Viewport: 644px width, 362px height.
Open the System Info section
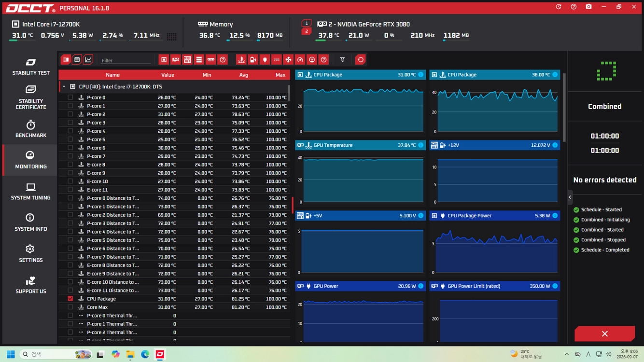tap(31, 223)
